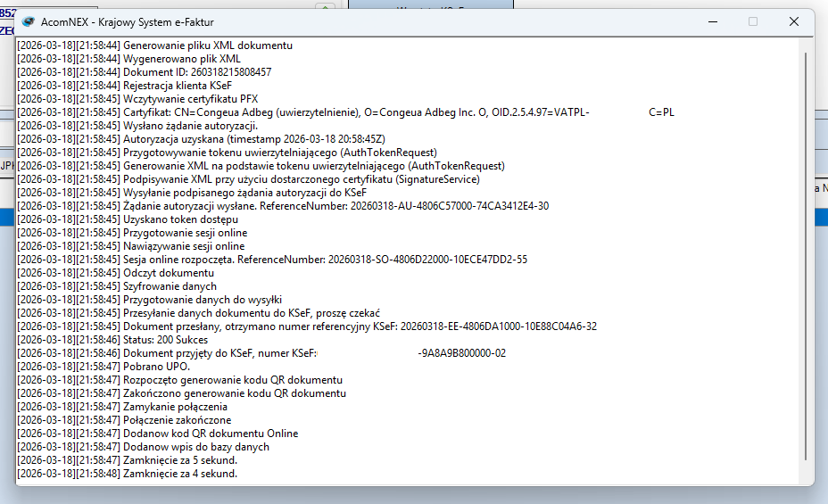828x504 pixels.
Task: Click the "Połączenie zakończone" log line
Action: coord(177,420)
